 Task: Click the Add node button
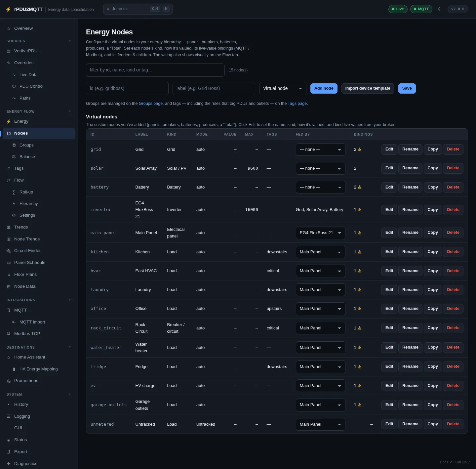point(324,88)
